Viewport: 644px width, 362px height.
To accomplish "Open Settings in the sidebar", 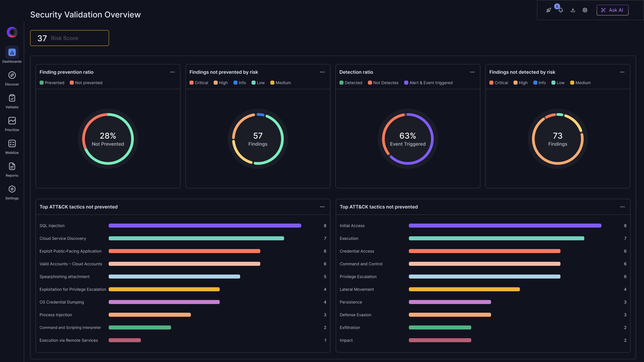I will [x=12, y=189].
